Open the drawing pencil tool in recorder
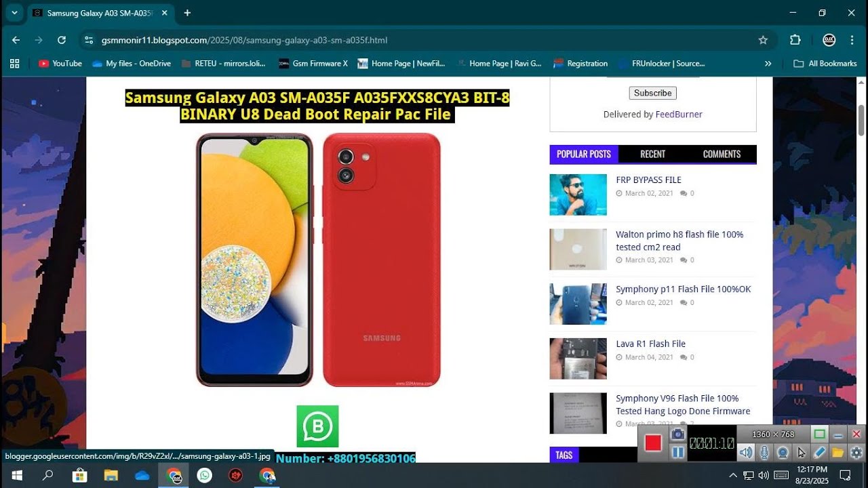 819,452
